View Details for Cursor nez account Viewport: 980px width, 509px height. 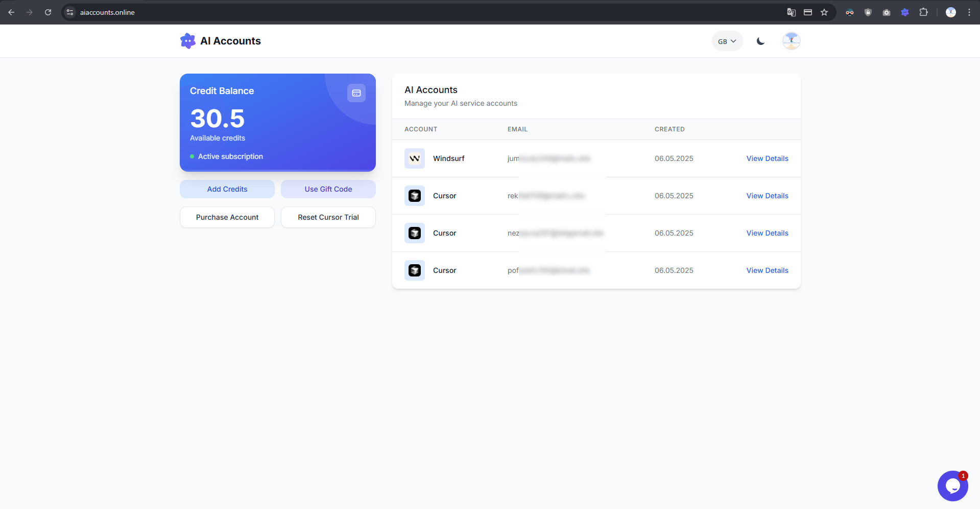(767, 233)
